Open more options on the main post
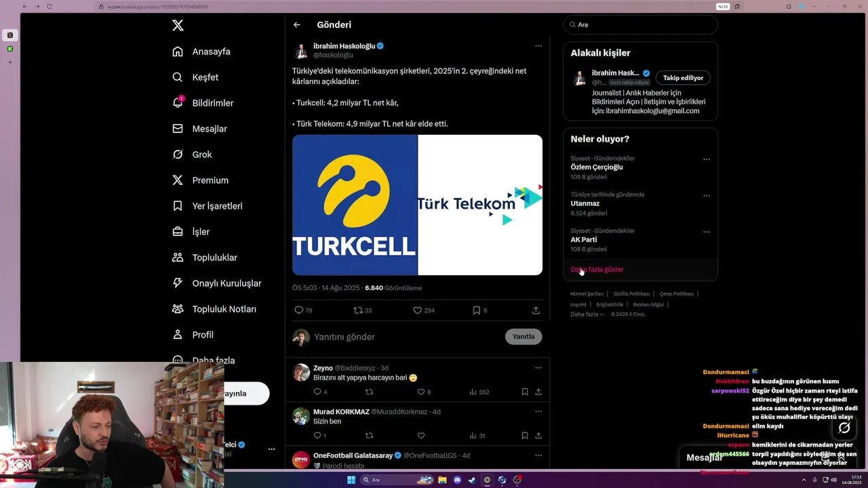Screen dimensions: 868x488 point(538,46)
